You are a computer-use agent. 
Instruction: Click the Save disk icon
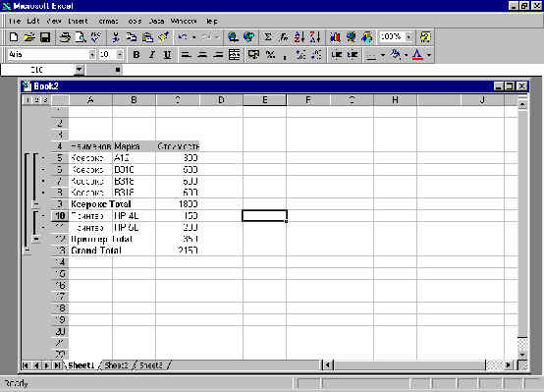45,36
